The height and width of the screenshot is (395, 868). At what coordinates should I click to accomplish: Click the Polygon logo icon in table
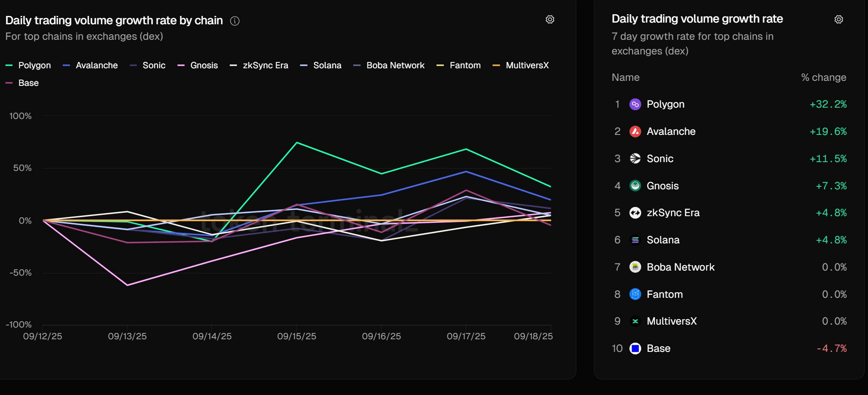point(635,104)
